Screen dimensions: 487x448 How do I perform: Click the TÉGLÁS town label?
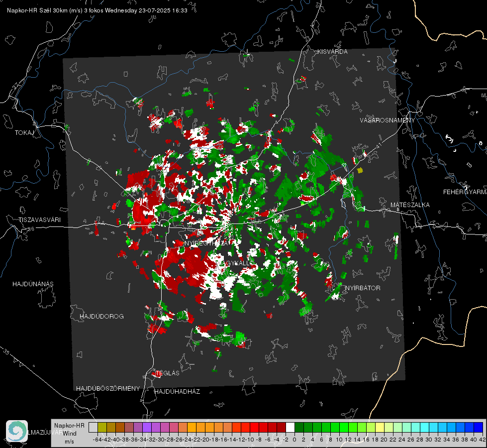pos(168,373)
